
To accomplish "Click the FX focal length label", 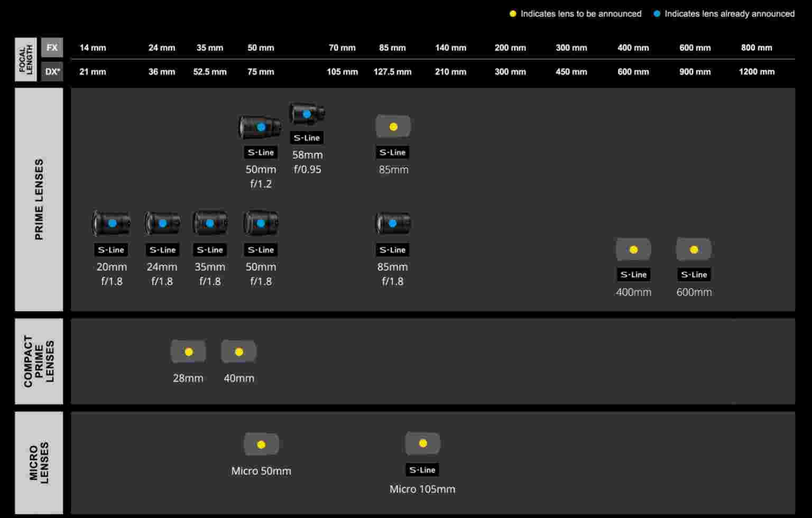I will pyautogui.click(x=52, y=48).
